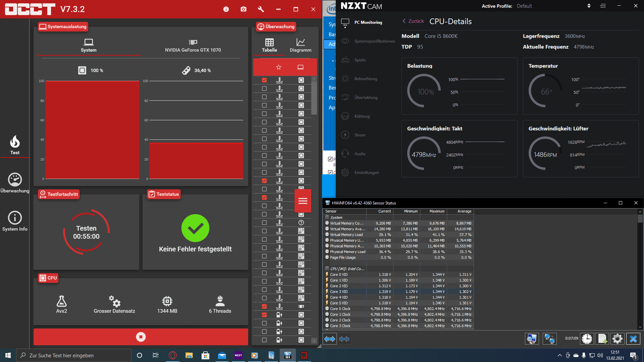Screen dimensions: 644x362
Task: Click the screenshot camera icon in OCCT
Action: 243,8
